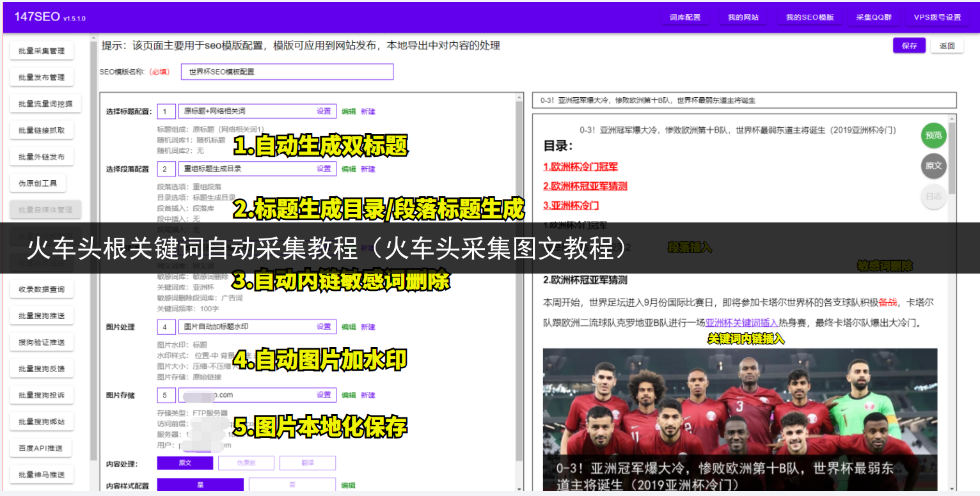Select 否 for 内容样式配置
Viewport: 980px width, 496px height.
292,485
